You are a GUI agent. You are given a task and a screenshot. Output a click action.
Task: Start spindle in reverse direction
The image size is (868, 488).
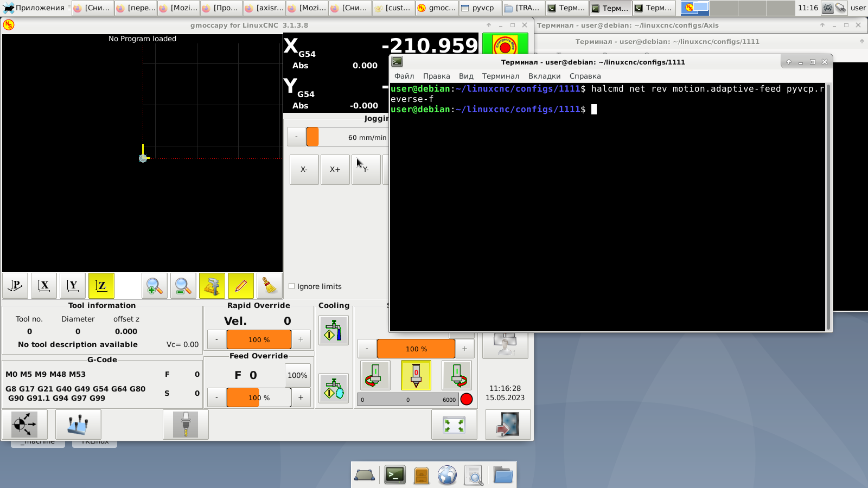tap(375, 375)
